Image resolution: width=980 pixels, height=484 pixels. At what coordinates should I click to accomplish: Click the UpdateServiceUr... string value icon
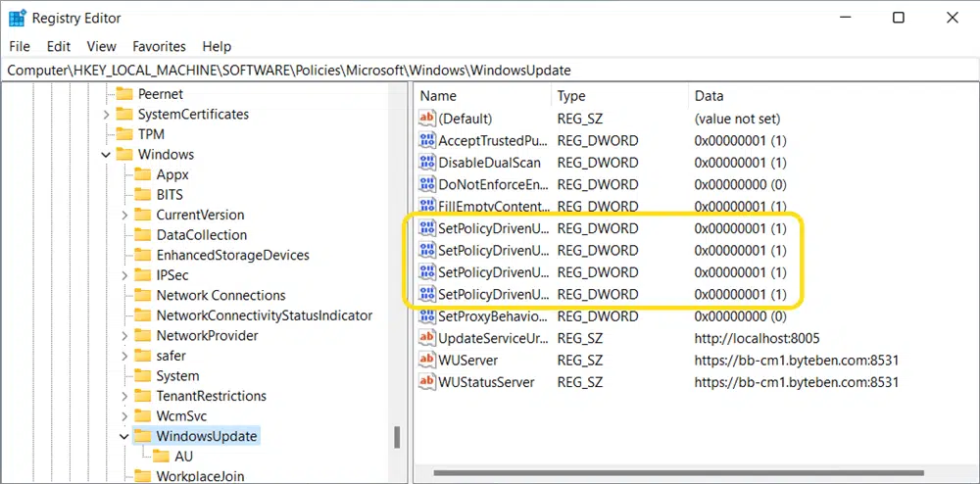click(x=427, y=338)
